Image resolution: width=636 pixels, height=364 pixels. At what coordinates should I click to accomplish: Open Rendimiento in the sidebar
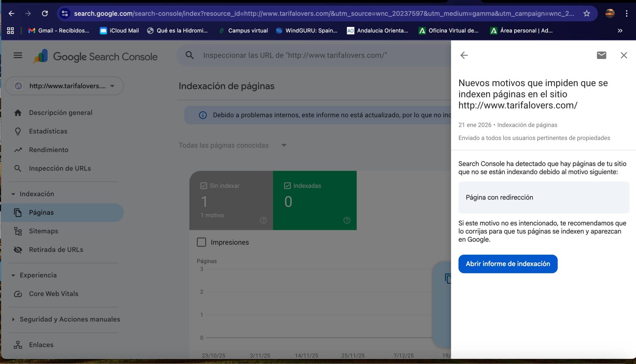coord(49,150)
